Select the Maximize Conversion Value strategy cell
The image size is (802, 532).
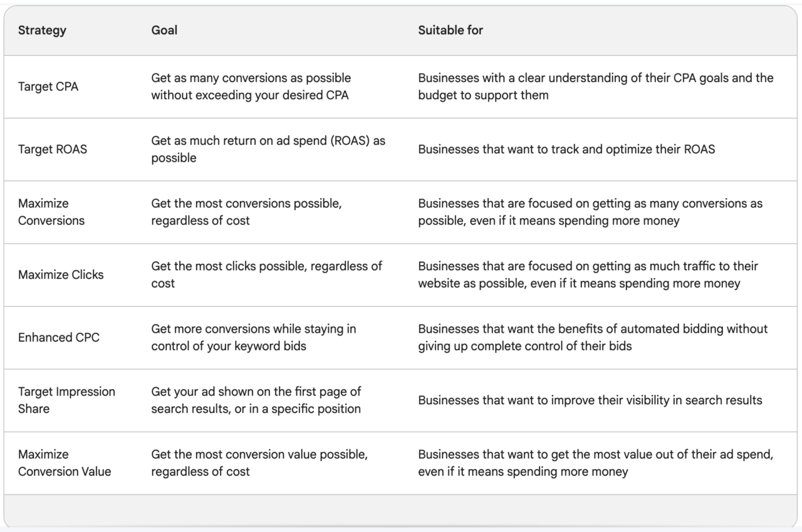click(65, 462)
